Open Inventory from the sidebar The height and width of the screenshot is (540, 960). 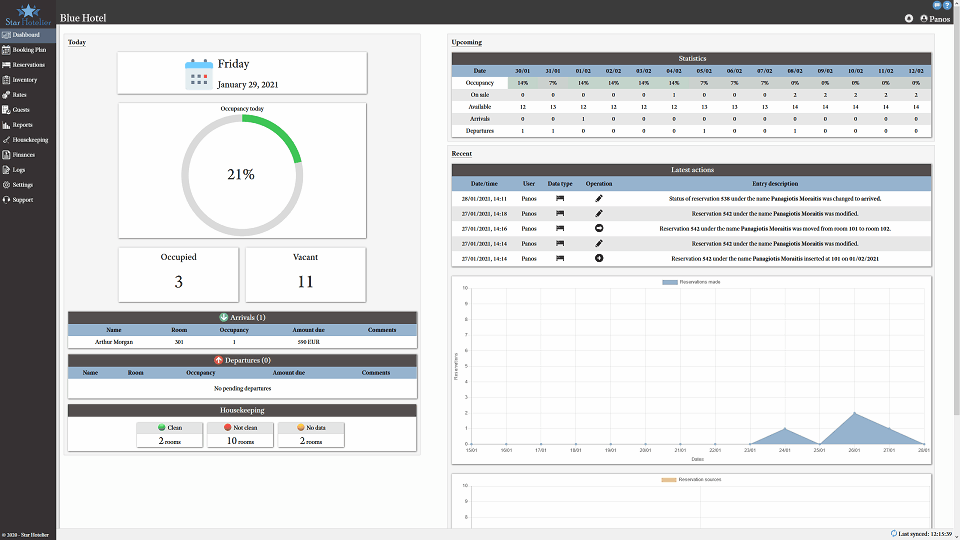coord(25,79)
